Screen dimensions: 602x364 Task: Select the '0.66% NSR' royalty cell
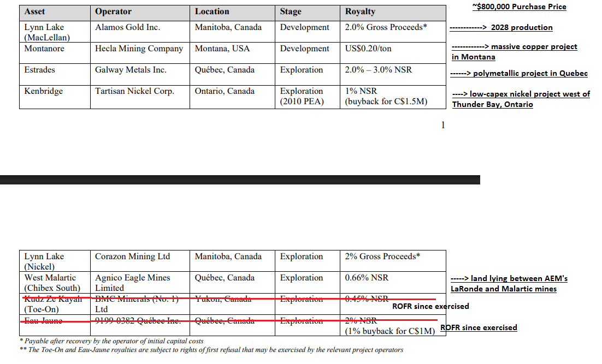click(x=393, y=283)
